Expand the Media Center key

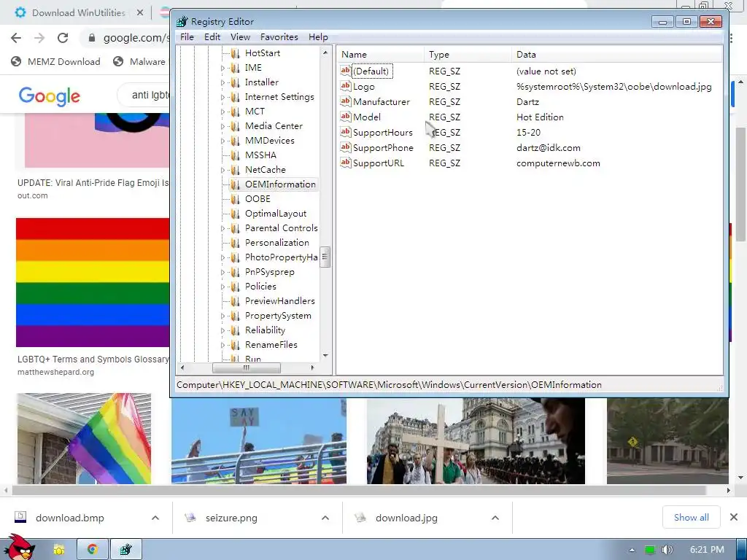pyautogui.click(x=222, y=126)
